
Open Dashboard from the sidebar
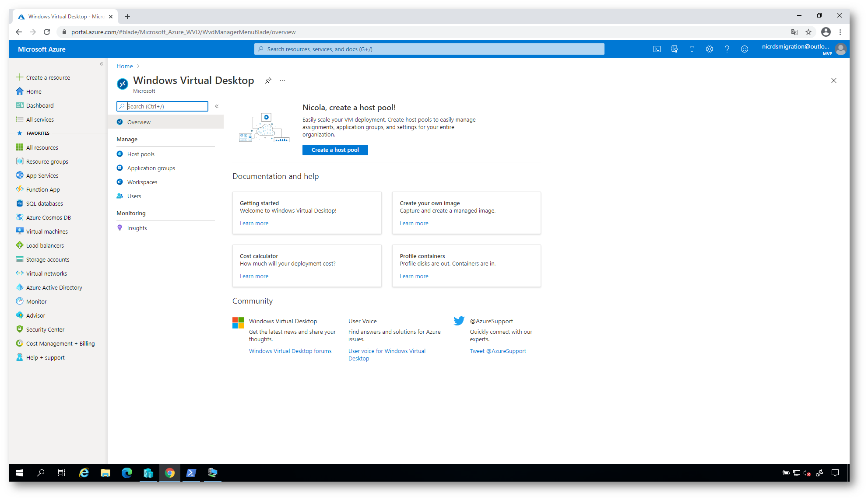(x=35, y=105)
